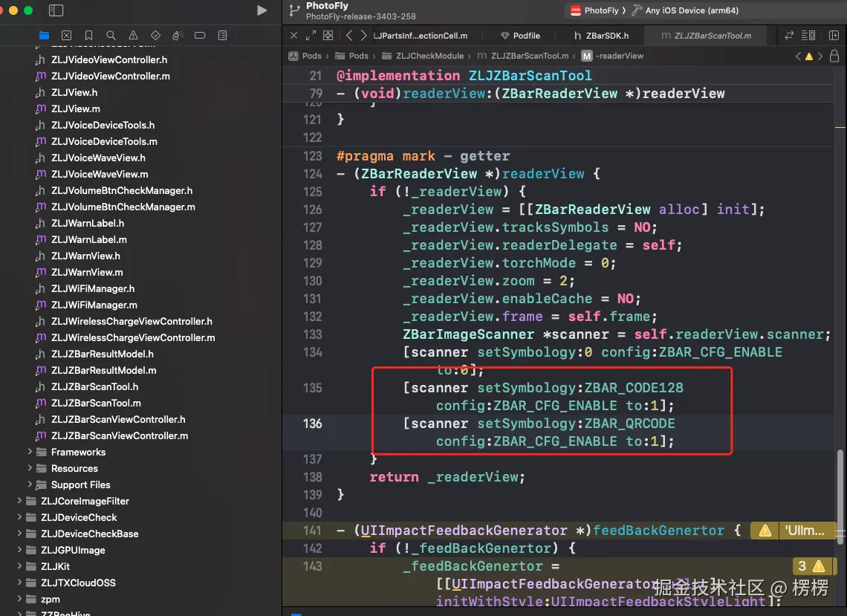Viewport: 847px width, 616px height.
Task: Select PhotoFly scheme in toolbar
Action: 596,10
